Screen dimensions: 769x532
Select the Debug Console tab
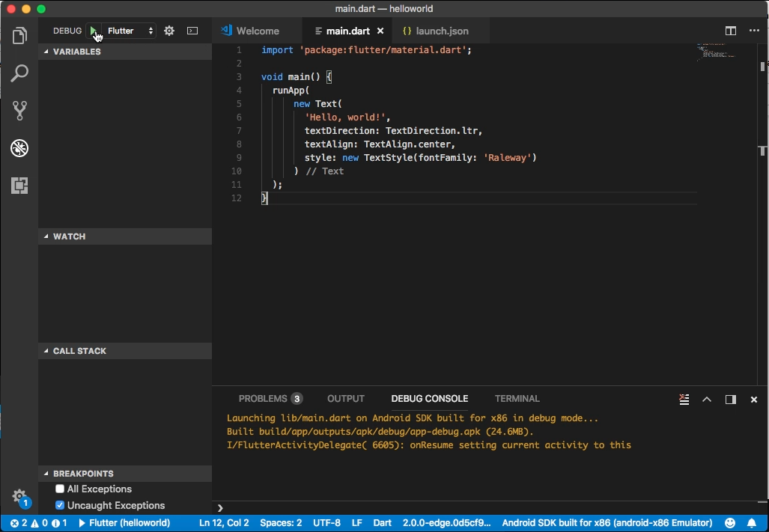tap(430, 399)
